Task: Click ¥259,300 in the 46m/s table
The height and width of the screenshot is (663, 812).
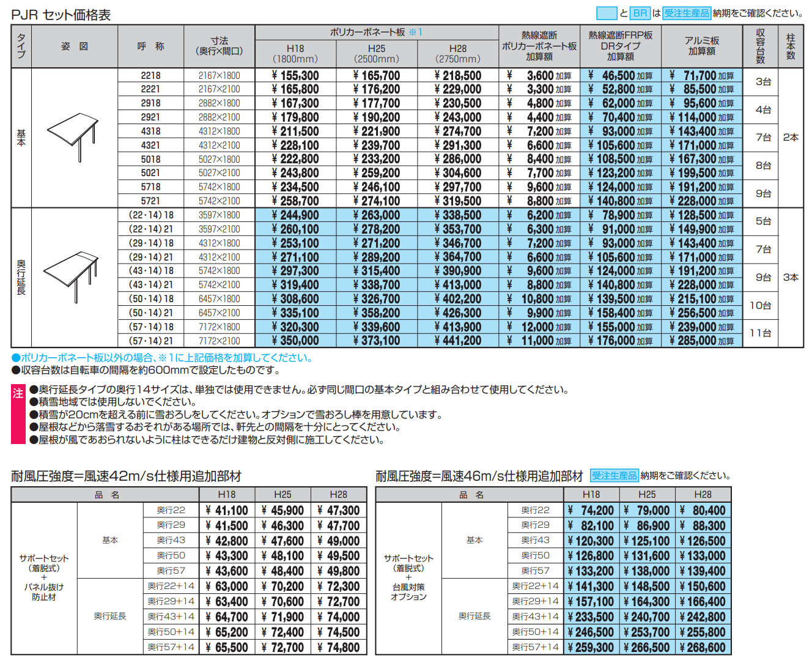Action: click(591, 647)
